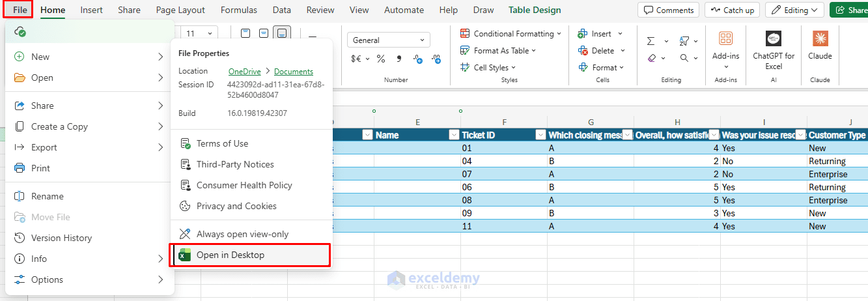This screenshot has height=301, width=868.
Task: Click the green Share button
Action: [x=848, y=10]
